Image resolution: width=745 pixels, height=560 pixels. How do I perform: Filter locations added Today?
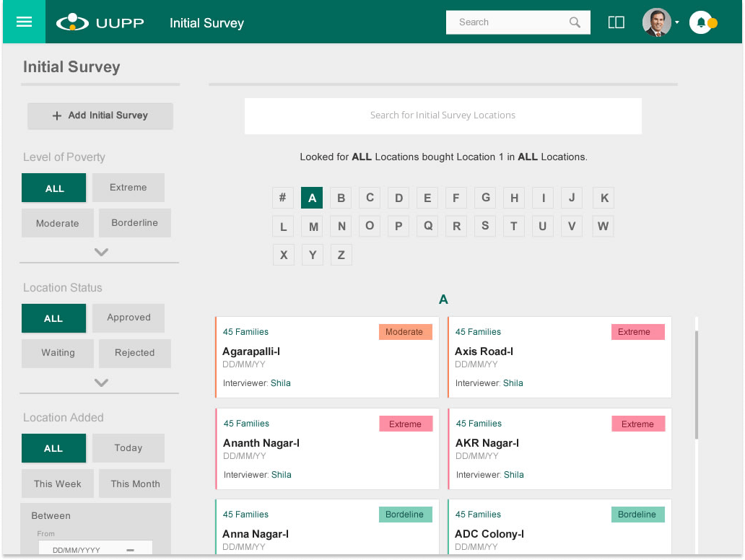(x=128, y=447)
